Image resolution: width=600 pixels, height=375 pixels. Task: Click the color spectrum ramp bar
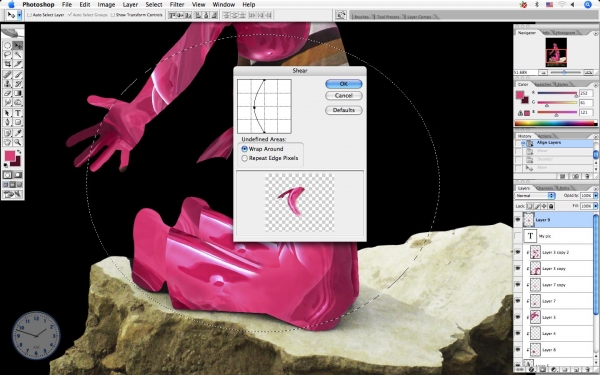click(x=556, y=123)
